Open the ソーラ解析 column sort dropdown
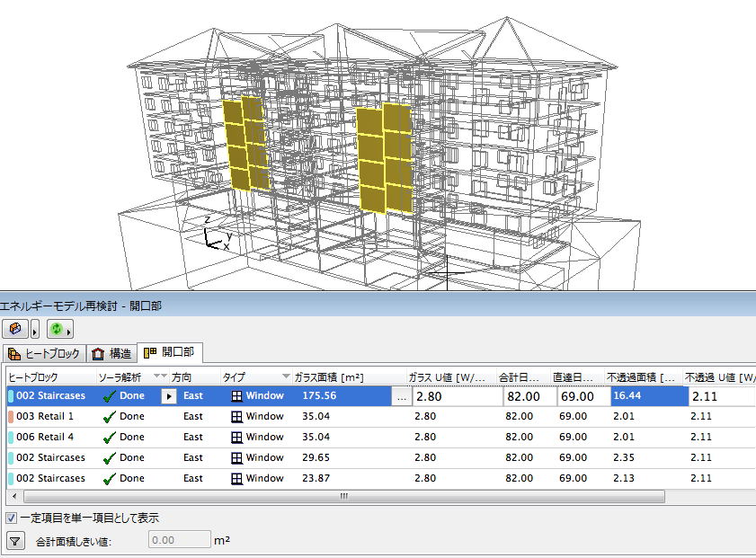This screenshot has height=558, width=756. pyautogui.click(x=160, y=376)
